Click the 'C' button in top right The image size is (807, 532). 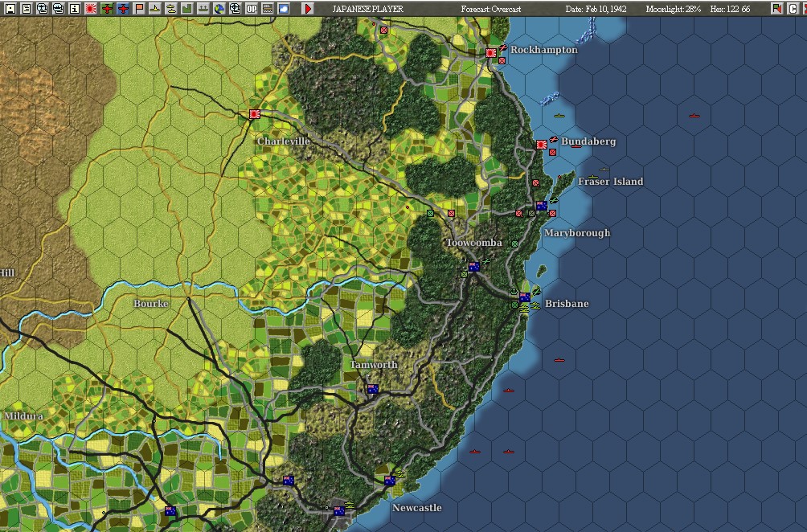click(793, 8)
